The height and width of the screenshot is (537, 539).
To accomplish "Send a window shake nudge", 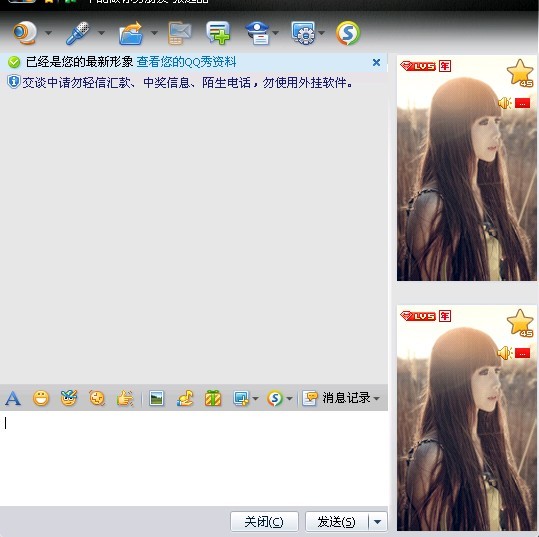I will pos(97,398).
